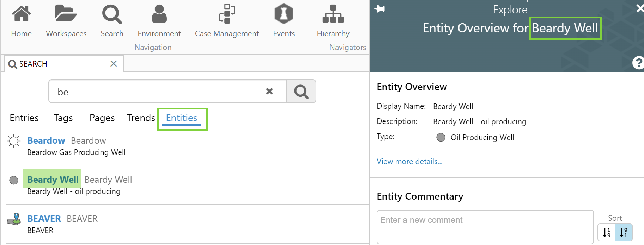Open the Beardow entity result
644x245 pixels.
pyautogui.click(x=46, y=141)
